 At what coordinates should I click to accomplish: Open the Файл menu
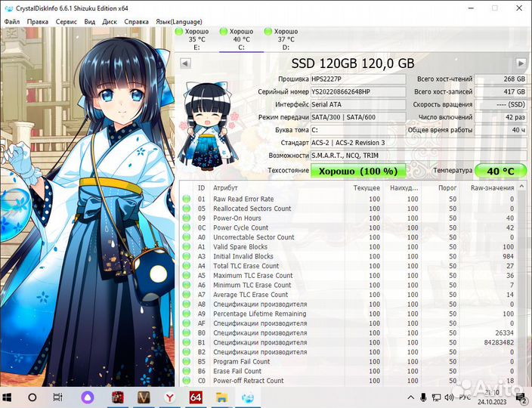coord(12,22)
